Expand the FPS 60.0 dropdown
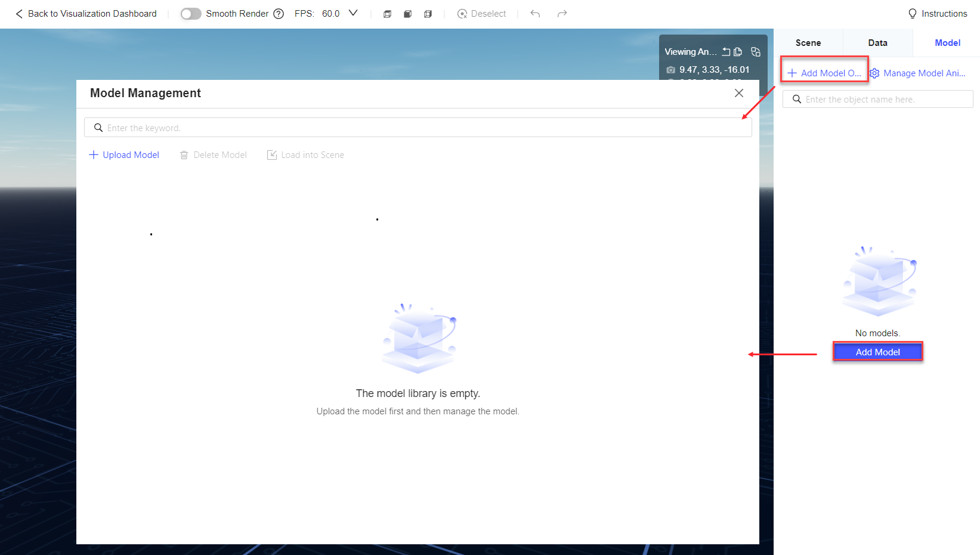 click(x=353, y=13)
